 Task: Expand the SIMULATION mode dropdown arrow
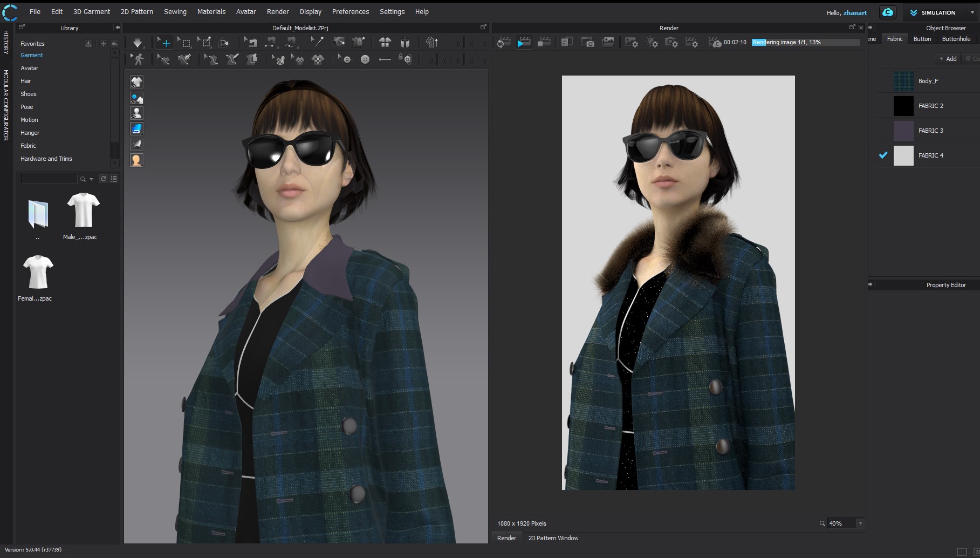pos(972,12)
